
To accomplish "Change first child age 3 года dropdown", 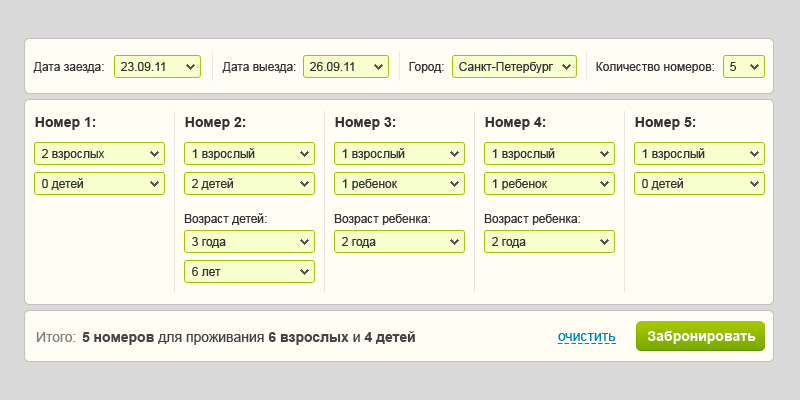I will pyautogui.click(x=249, y=242).
